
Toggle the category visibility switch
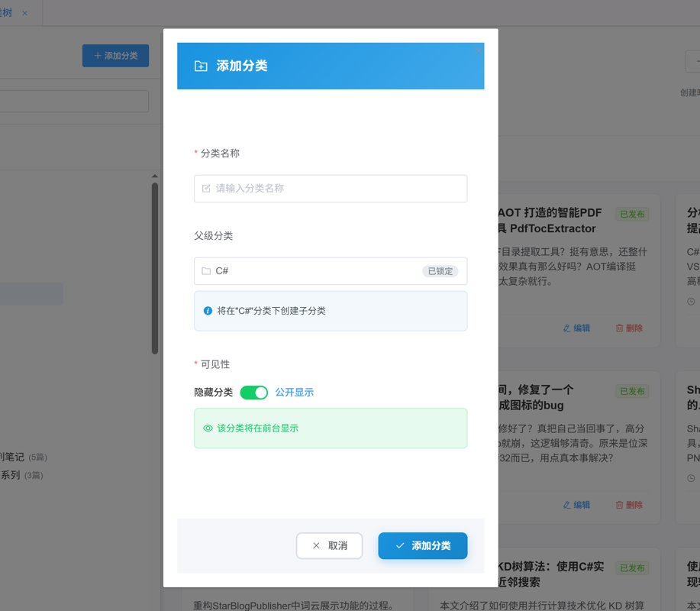(253, 392)
